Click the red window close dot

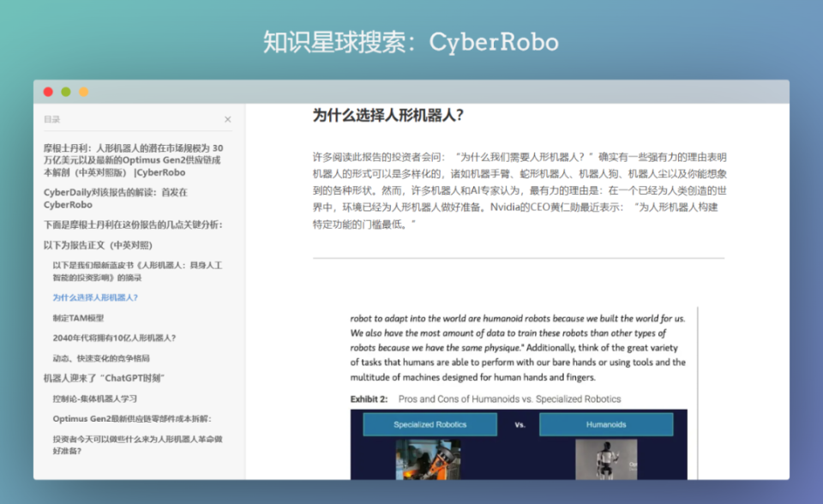[x=48, y=92]
